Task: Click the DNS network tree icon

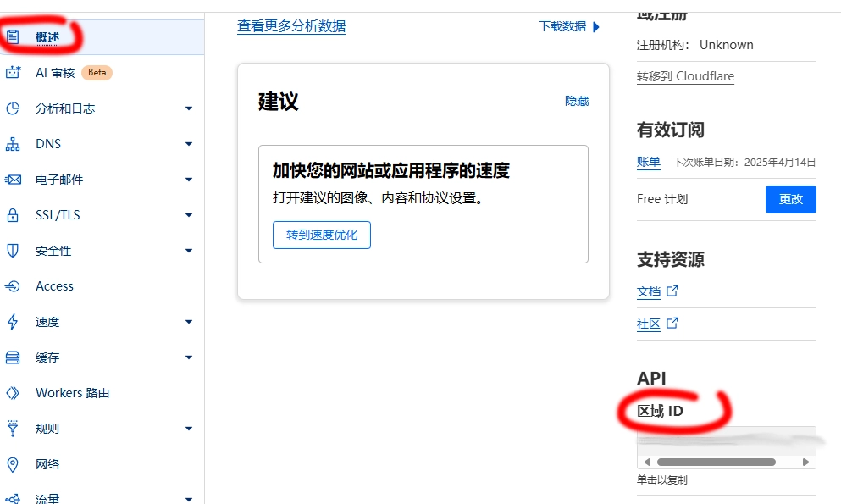Action: point(13,144)
